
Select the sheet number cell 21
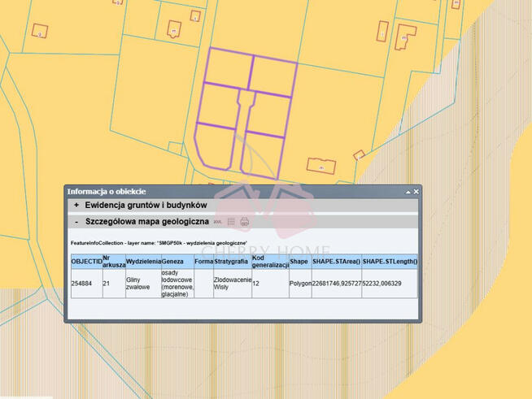(114, 284)
